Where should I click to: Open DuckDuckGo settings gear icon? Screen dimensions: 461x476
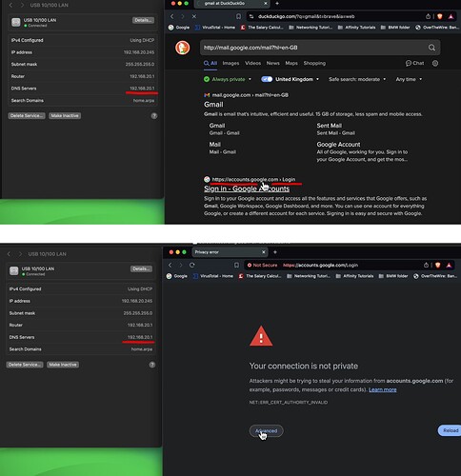[x=435, y=63]
